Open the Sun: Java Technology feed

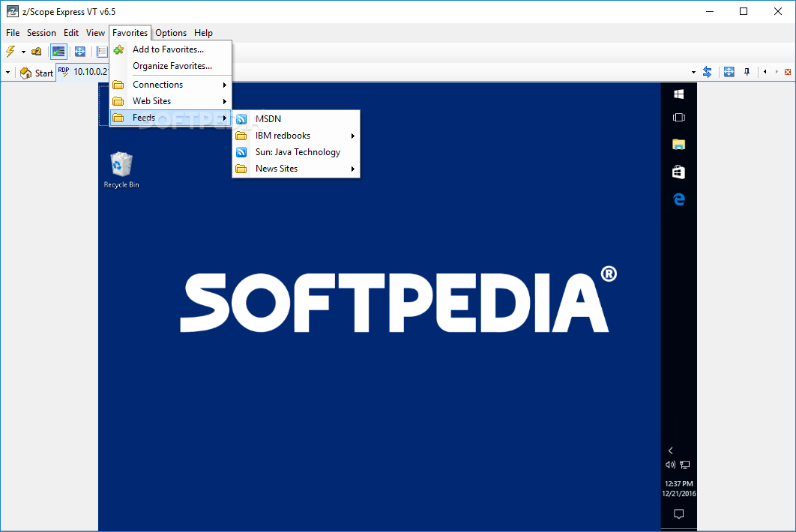(296, 152)
